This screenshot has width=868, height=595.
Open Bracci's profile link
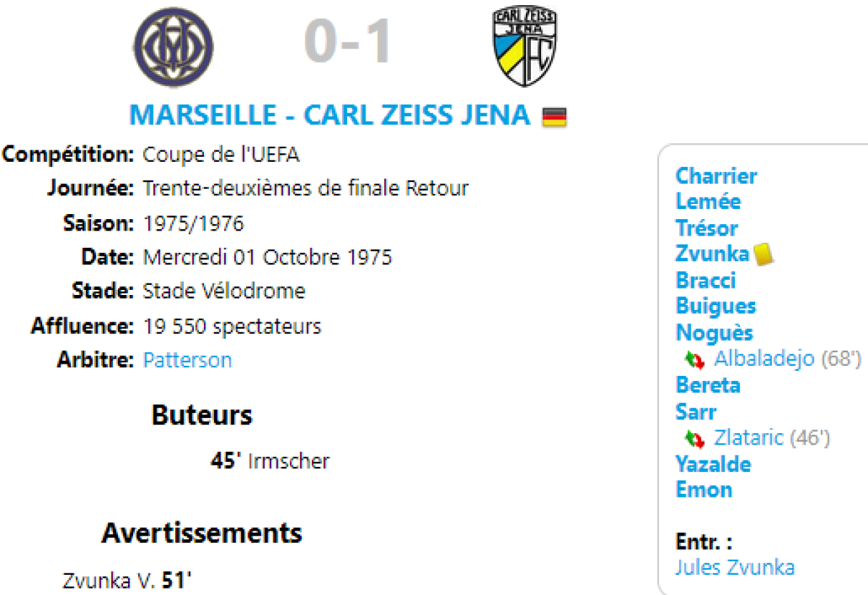click(705, 281)
